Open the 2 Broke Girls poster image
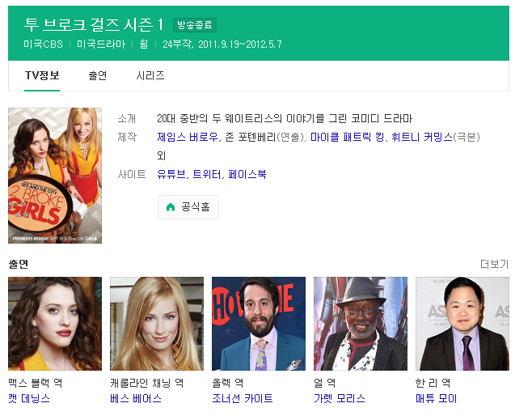Screen dimensions: 532x416 point(55,176)
